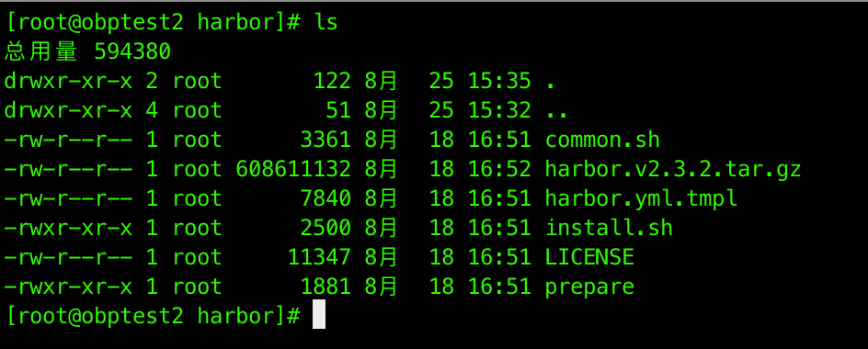Click the harbor.yml.tmpl filename
Image resolution: width=868 pixels, height=349 pixels.
point(641,198)
